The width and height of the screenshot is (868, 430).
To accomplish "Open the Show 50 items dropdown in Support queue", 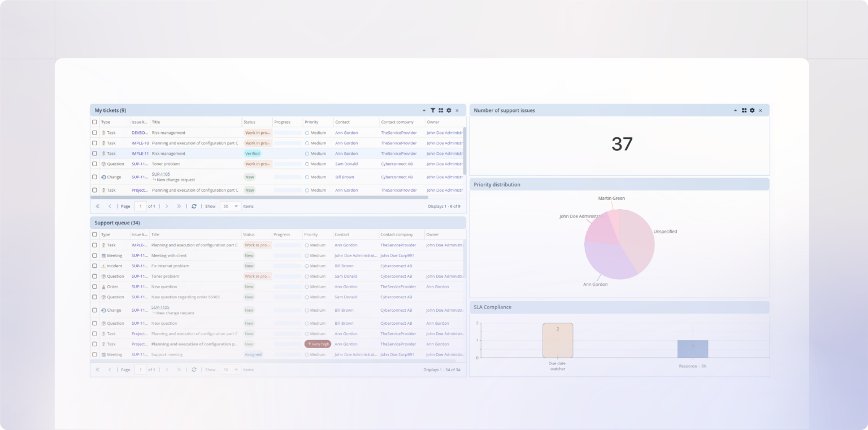I will 231,370.
